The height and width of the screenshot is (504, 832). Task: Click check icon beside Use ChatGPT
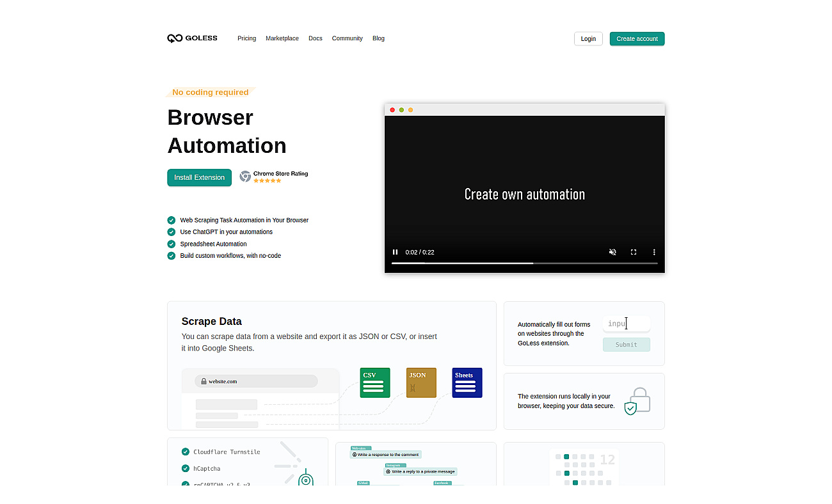pos(171,232)
